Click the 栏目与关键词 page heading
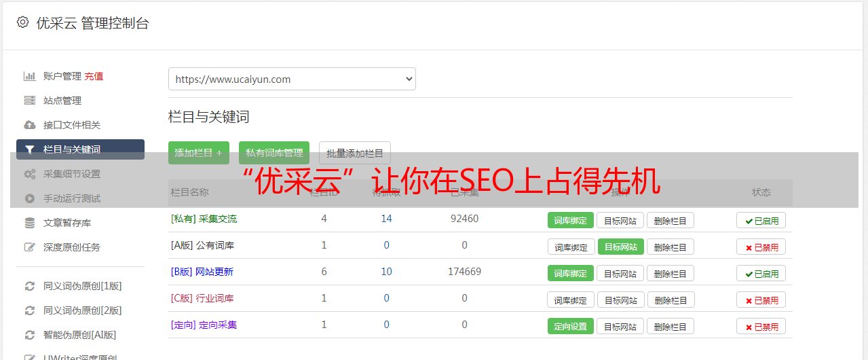 [x=209, y=117]
